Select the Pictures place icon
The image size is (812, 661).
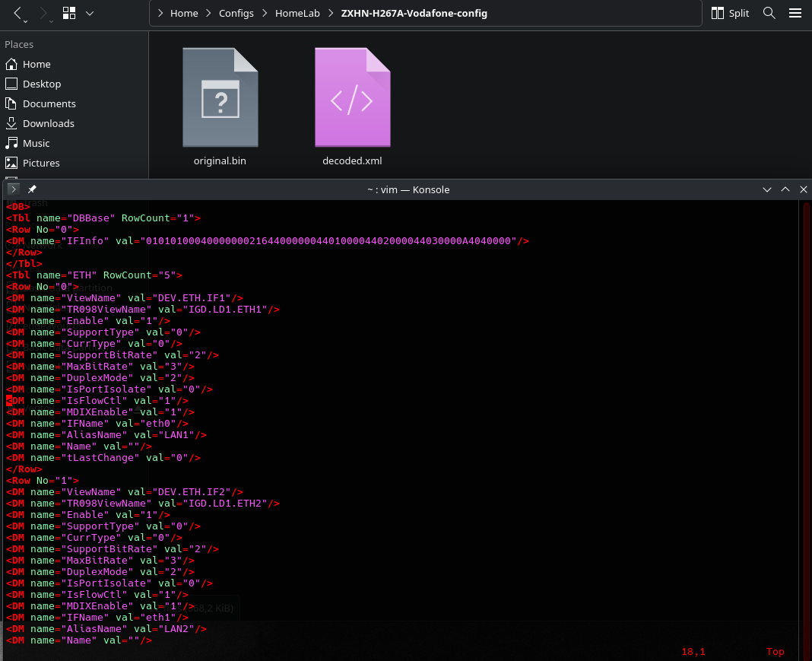(x=11, y=163)
